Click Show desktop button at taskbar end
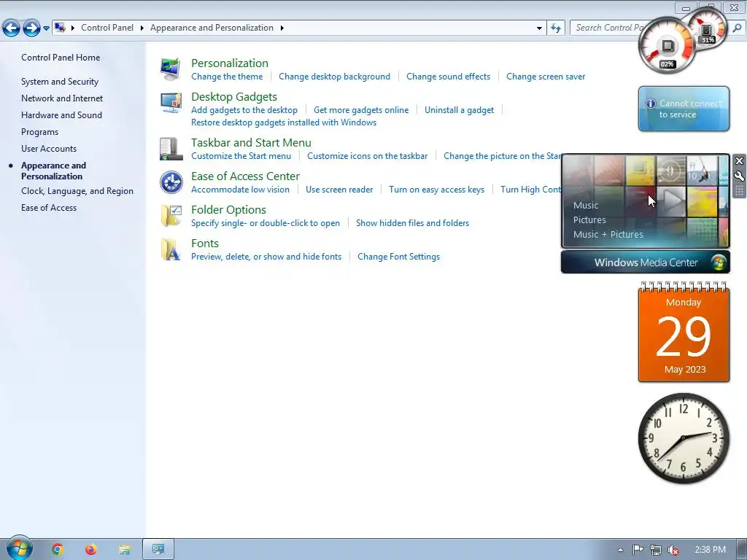This screenshot has height=560, width=747. [742, 550]
